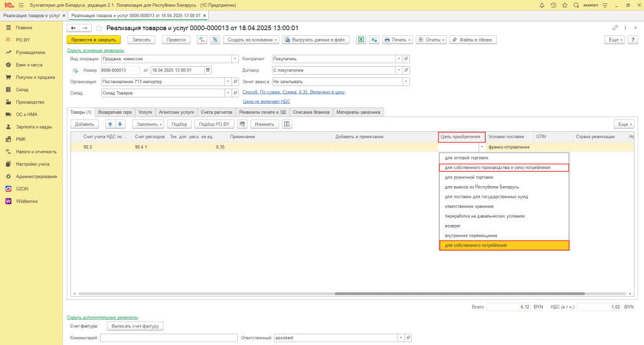Image resolution: width=644 pixels, height=345 pixels.
Task: Open the history clock icon in title bar
Action: coord(553,5)
